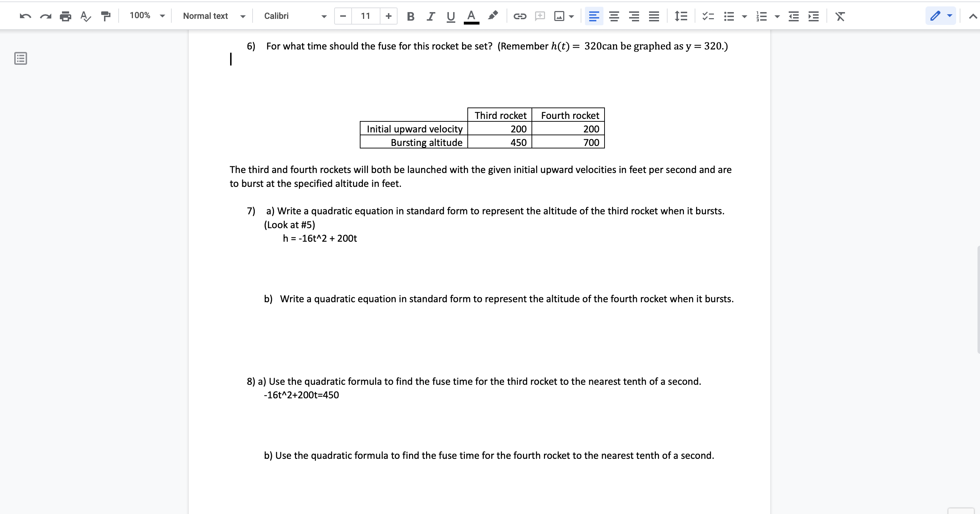The height and width of the screenshot is (514, 980).
Task: Expand the font size selector
Action: (x=364, y=16)
